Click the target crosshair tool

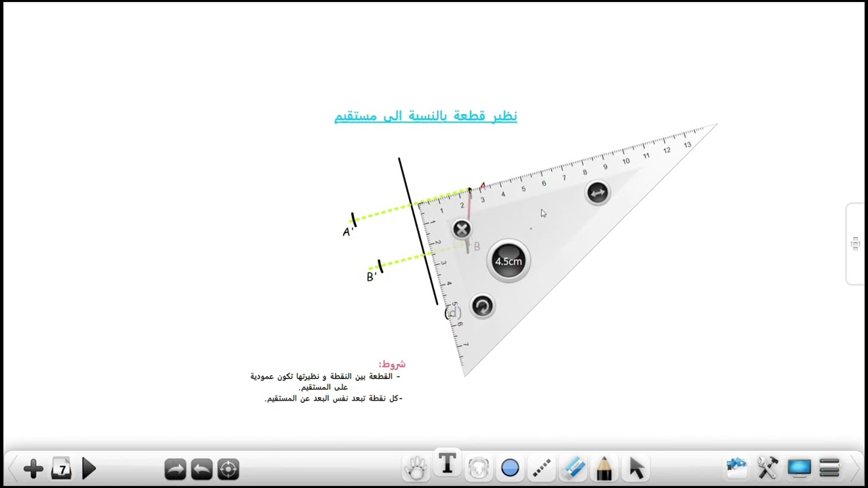pyautogui.click(x=229, y=469)
